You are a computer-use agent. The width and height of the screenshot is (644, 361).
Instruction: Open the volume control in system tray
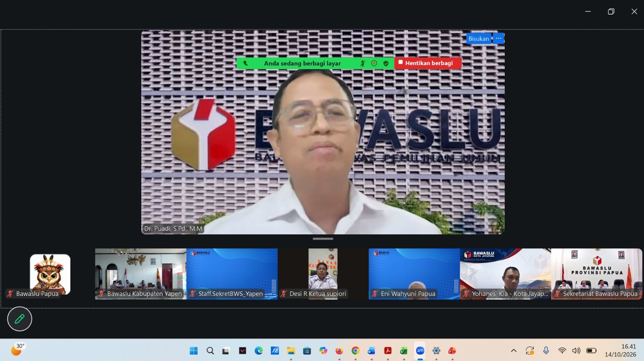[x=576, y=351]
